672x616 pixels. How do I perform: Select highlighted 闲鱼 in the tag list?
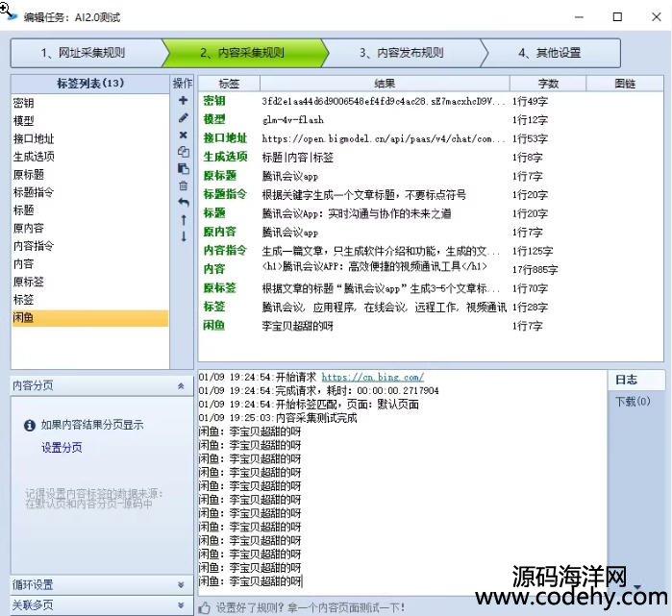[90, 318]
